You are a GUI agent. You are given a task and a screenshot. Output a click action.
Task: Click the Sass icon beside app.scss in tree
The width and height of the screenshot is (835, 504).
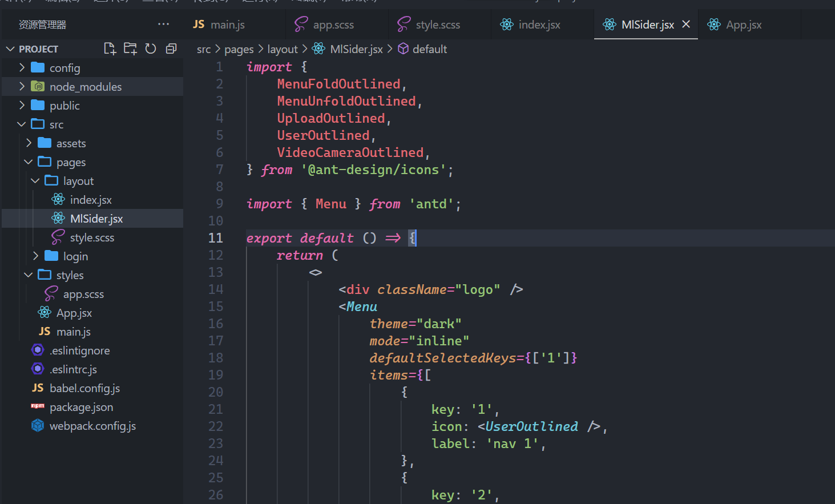click(x=51, y=293)
